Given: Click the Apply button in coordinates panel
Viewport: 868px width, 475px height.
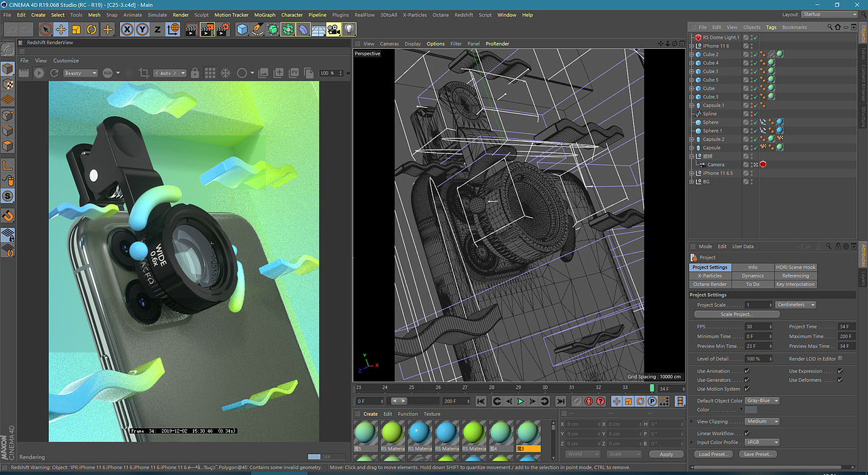Looking at the screenshot, I should coord(666,454).
